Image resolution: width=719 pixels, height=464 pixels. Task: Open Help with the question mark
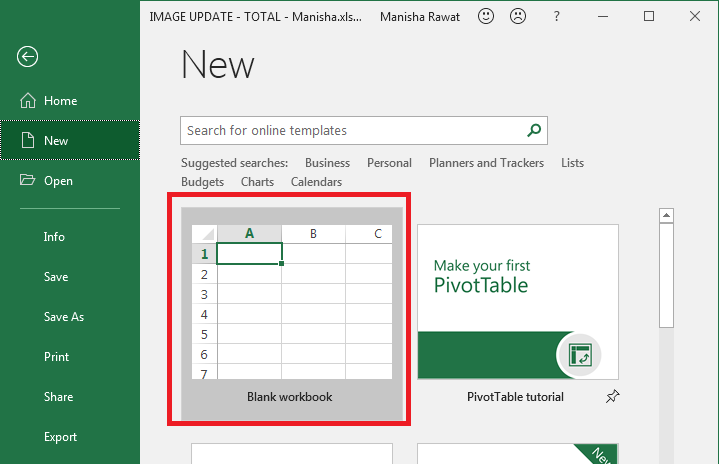556,17
